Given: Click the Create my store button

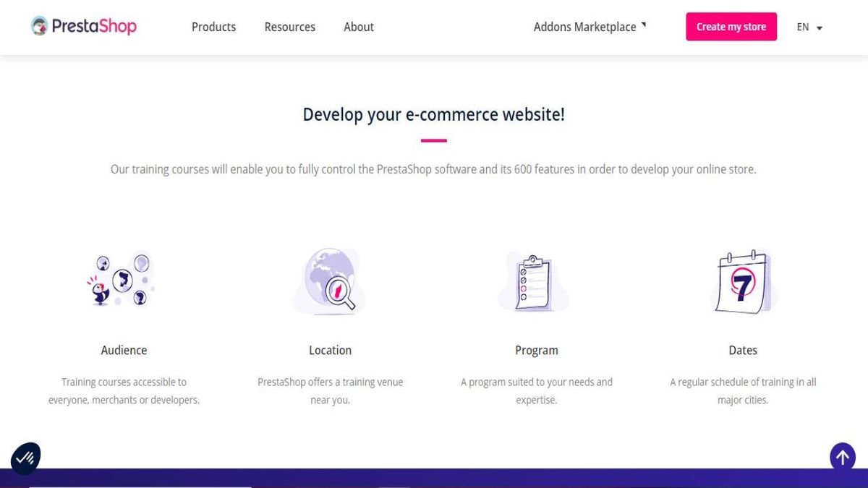Looking at the screenshot, I should coord(731,26).
